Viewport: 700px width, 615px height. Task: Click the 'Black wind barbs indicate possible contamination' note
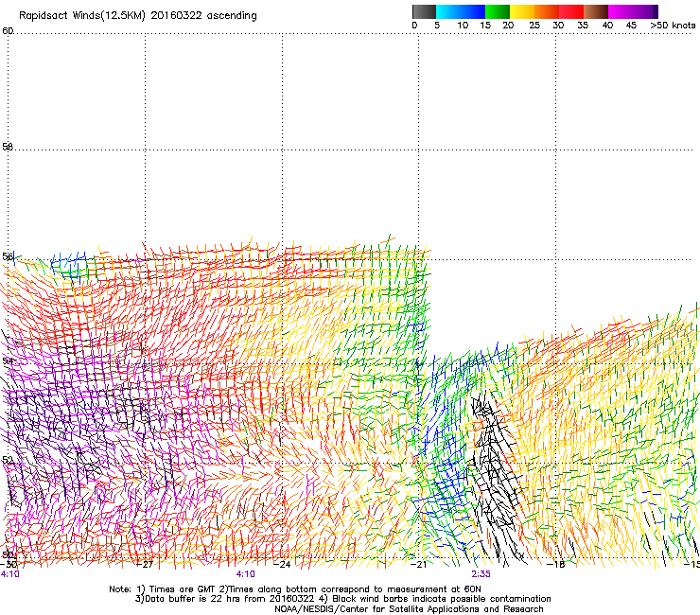click(442, 599)
